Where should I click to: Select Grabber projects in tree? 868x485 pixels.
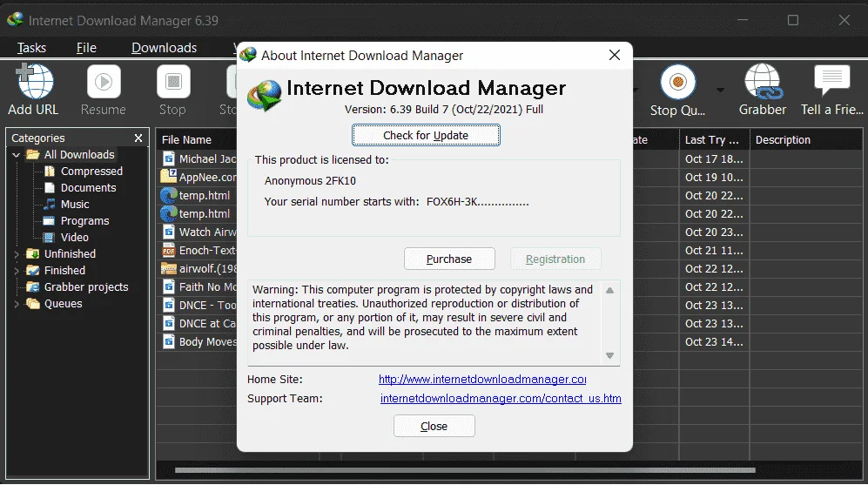(86, 286)
